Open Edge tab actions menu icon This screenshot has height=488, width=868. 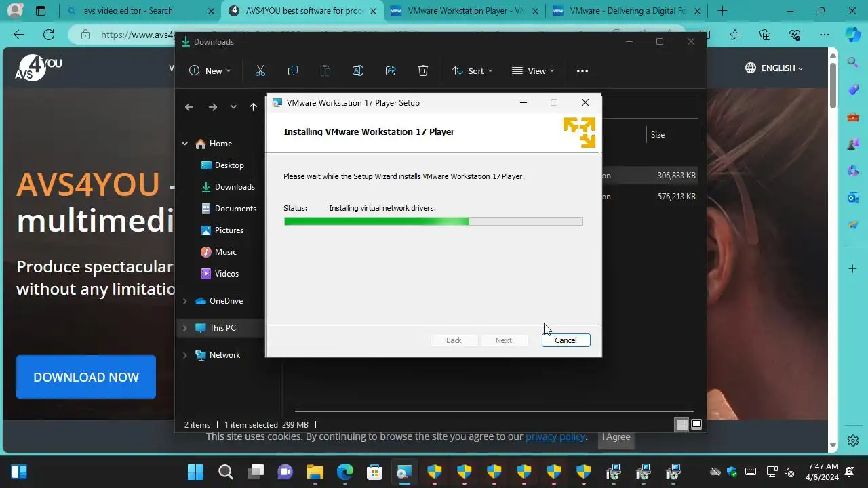pos(41,11)
